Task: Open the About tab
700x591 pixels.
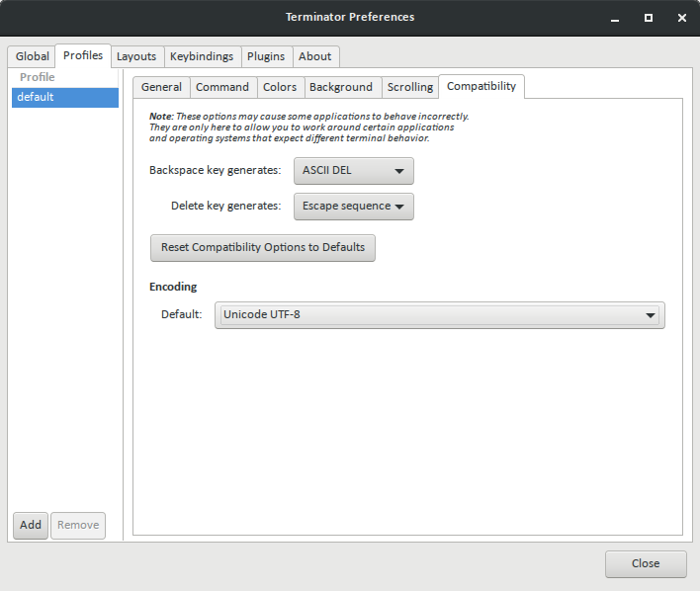Action: 314,56
